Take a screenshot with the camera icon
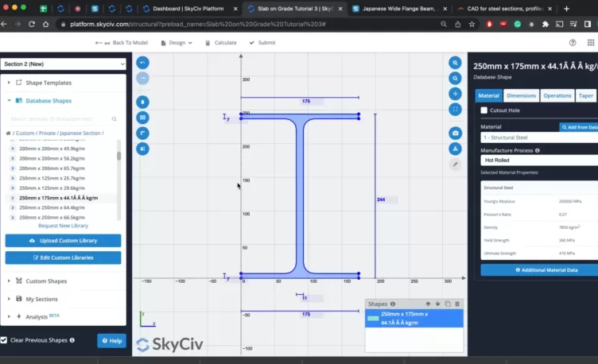The height and width of the screenshot is (364, 598). click(x=455, y=133)
